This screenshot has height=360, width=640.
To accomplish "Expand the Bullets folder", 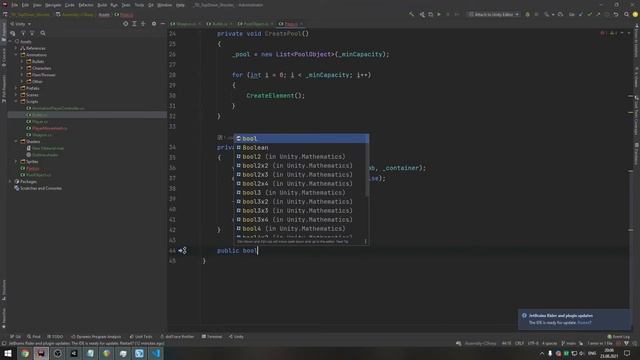I will [22, 62].
